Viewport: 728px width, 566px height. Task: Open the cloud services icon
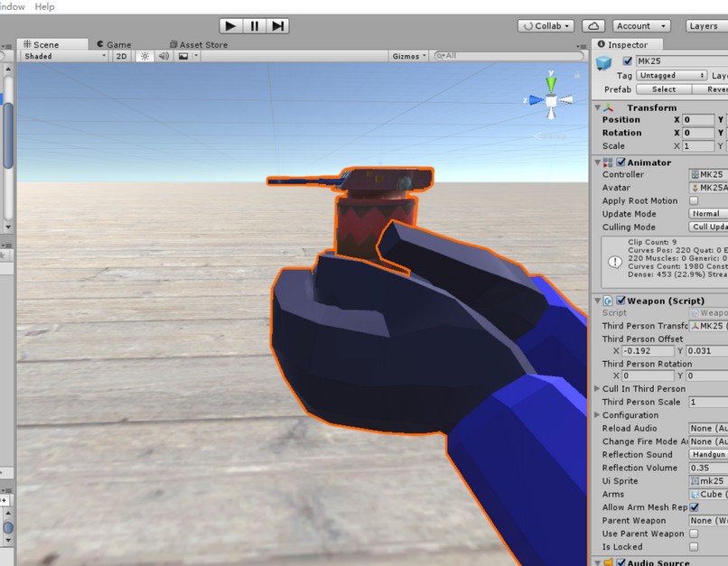click(593, 26)
